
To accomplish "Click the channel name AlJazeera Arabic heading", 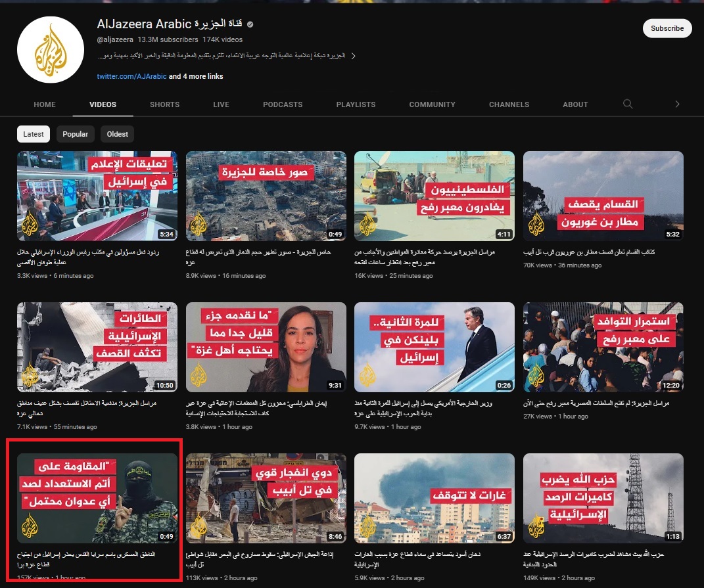I will pyautogui.click(x=170, y=24).
